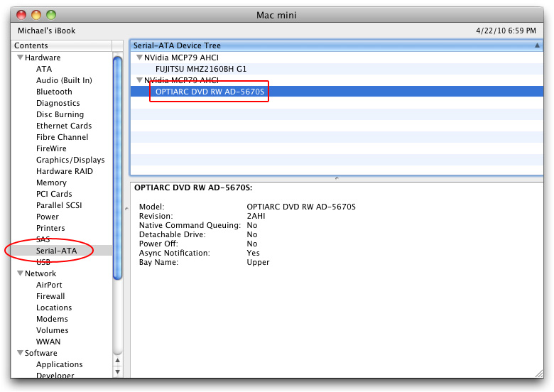Open Memory information
Viewport: 554px width, 392px height.
point(51,183)
